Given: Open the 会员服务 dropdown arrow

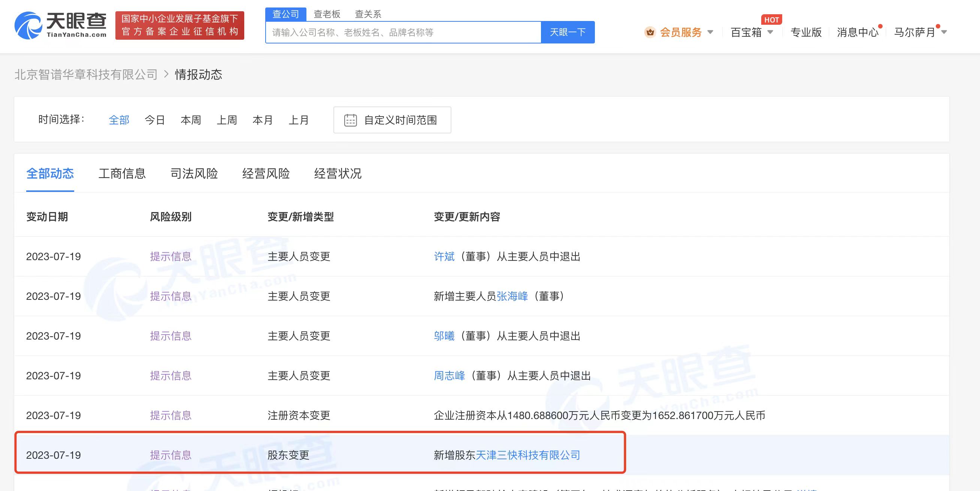Looking at the screenshot, I should (x=710, y=32).
